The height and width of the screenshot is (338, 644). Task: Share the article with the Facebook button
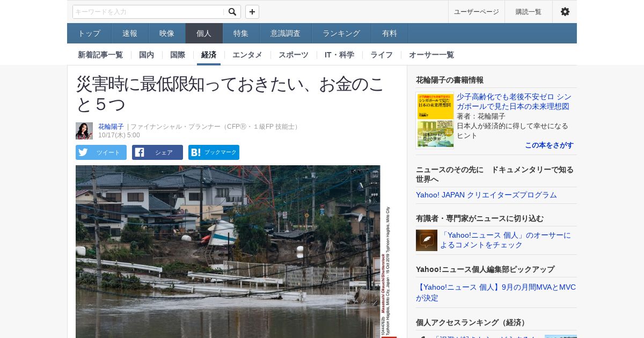point(157,152)
